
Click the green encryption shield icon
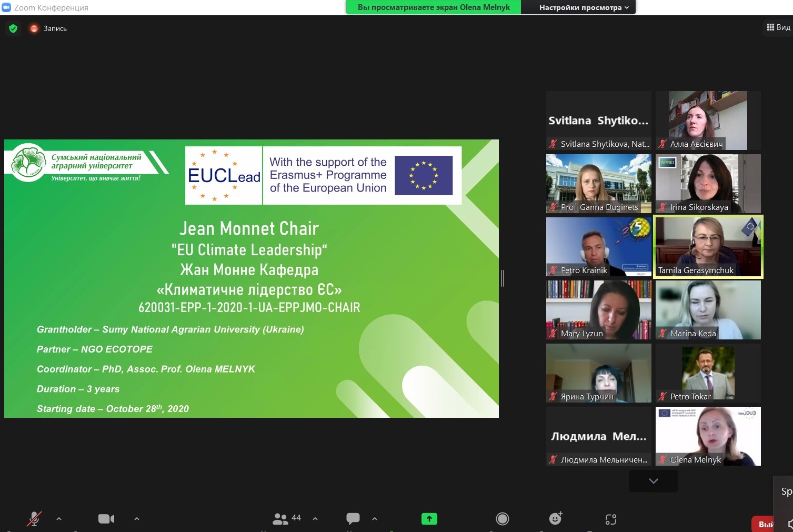13,28
